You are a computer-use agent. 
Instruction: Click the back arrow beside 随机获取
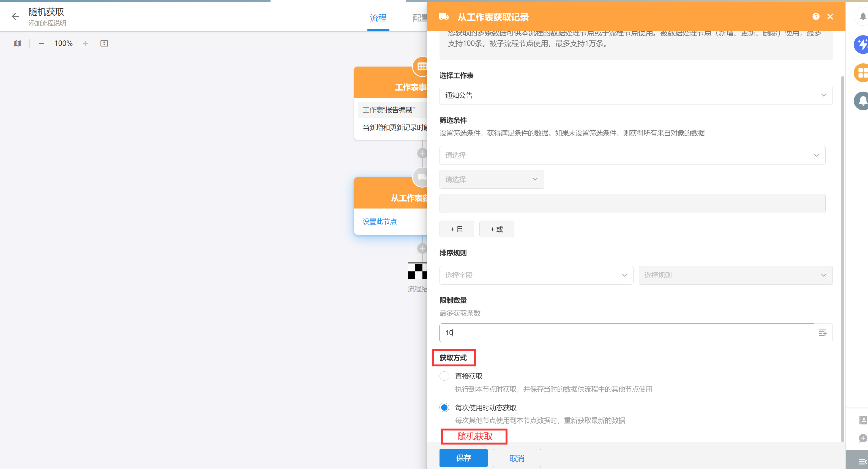(x=15, y=17)
